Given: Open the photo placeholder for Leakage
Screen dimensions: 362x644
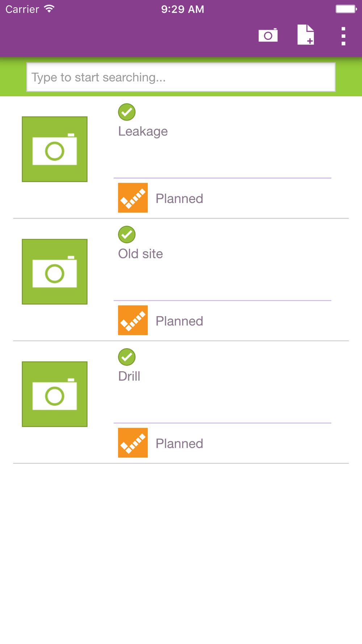Looking at the screenshot, I should point(55,149).
